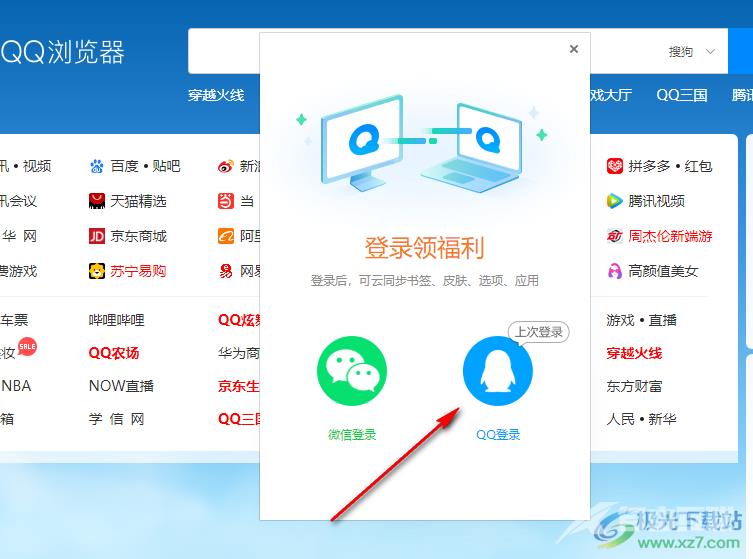
Task: Open the QQ农场 link
Action: 114,353
